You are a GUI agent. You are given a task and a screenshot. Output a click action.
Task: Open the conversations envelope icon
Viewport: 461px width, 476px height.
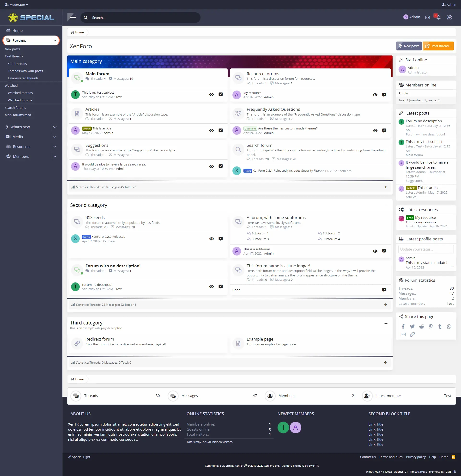click(428, 17)
